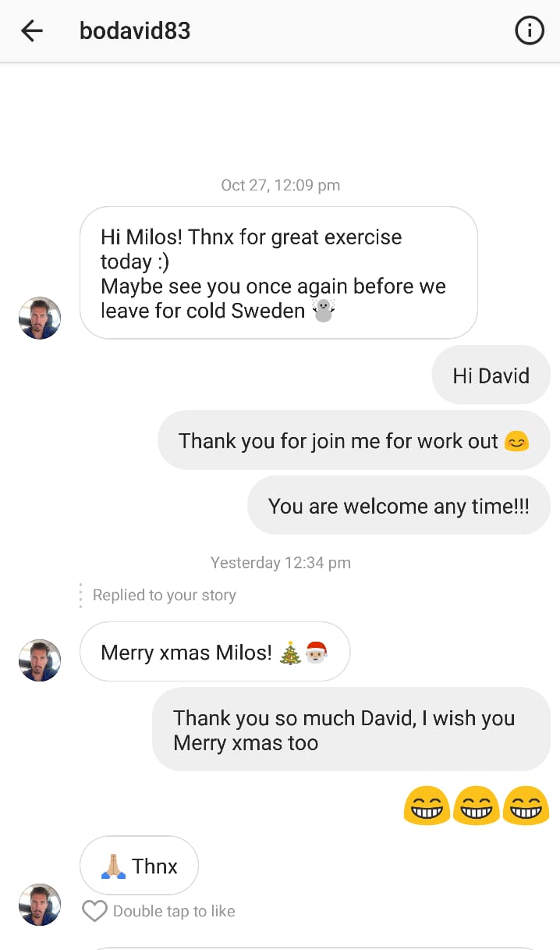Tap the Christmas tree emoji in the xmas message
This screenshot has width=560, height=950.
click(290, 652)
